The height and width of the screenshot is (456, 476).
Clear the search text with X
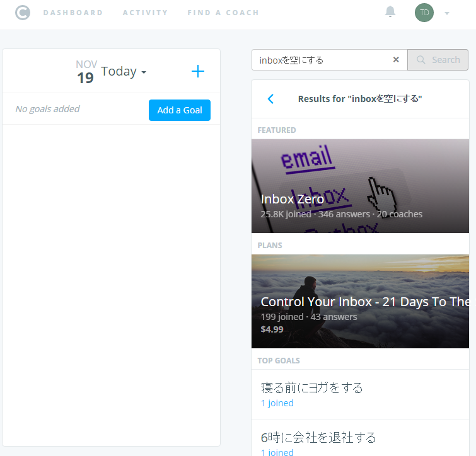396,60
